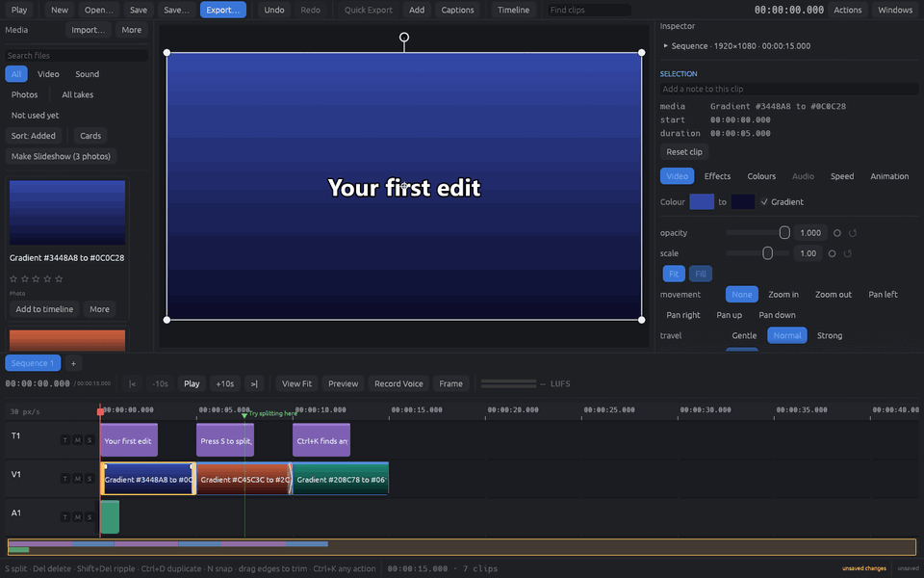Reset scale with its circular arrow
Screen dimensions: 924x578
(847, 253)
